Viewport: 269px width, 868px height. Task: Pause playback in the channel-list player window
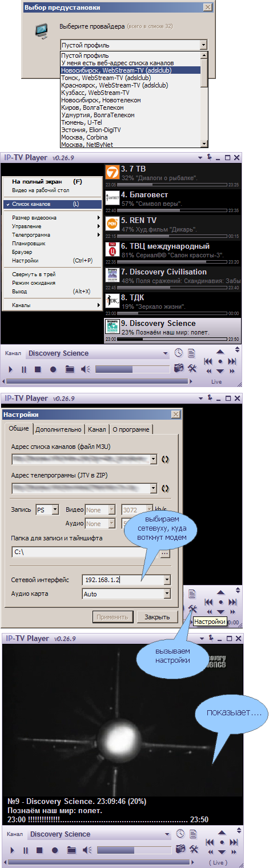(25, 369)
